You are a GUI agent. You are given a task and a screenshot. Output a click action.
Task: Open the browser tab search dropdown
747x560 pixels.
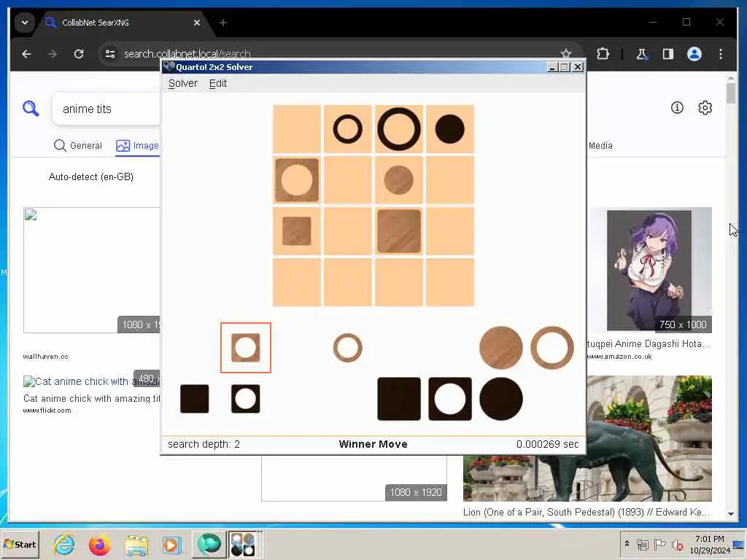pos(25,23)
